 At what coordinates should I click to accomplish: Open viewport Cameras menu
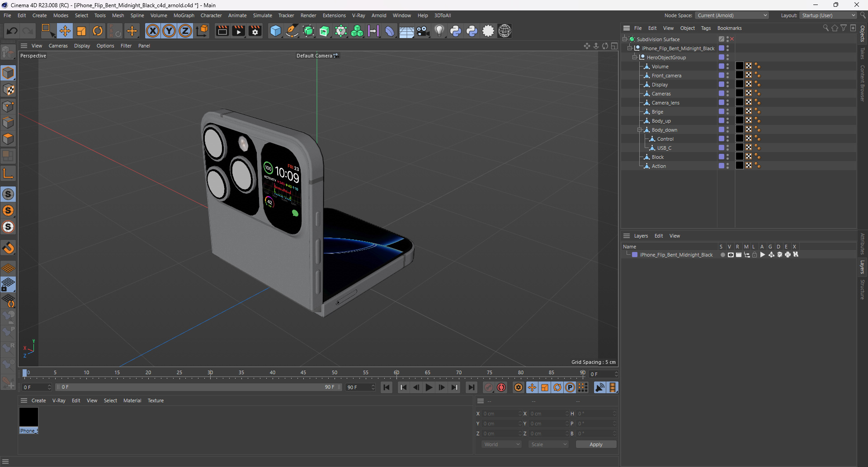[x=58, y=46]
